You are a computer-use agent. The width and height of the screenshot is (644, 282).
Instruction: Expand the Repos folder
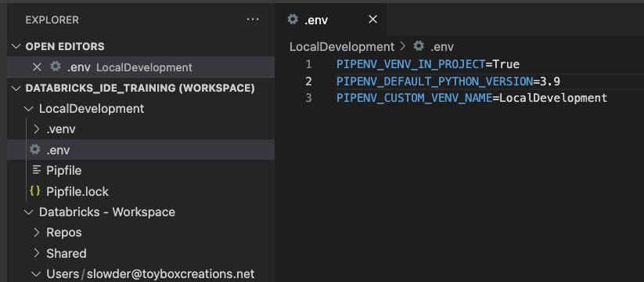point(37,233)
